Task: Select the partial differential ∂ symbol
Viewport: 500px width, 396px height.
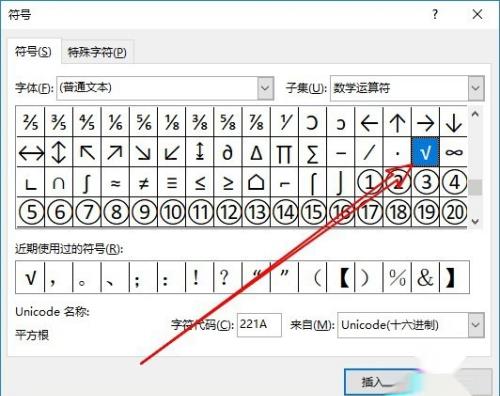Action: 228,152
